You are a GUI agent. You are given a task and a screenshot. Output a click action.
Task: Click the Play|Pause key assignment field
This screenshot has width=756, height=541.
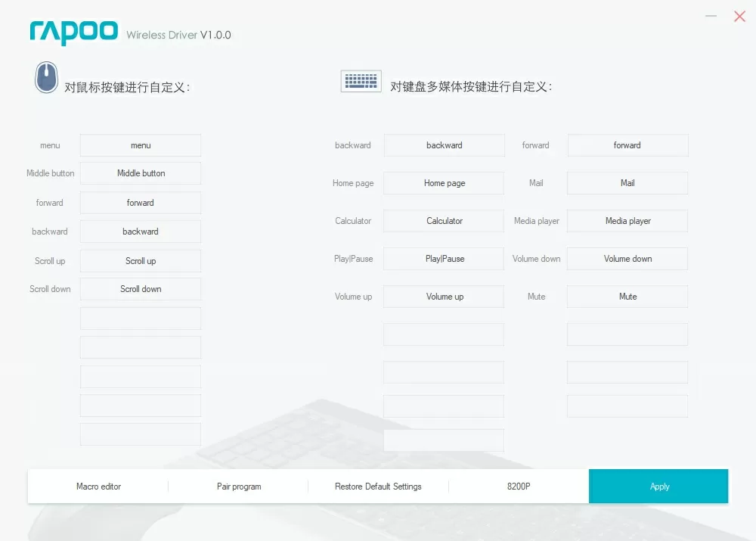click(x=444, y=259)
